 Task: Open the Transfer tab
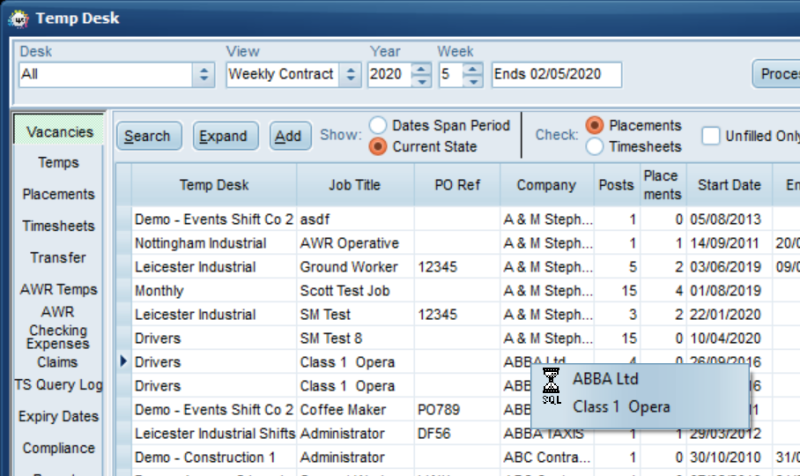(x=58, y=257)
